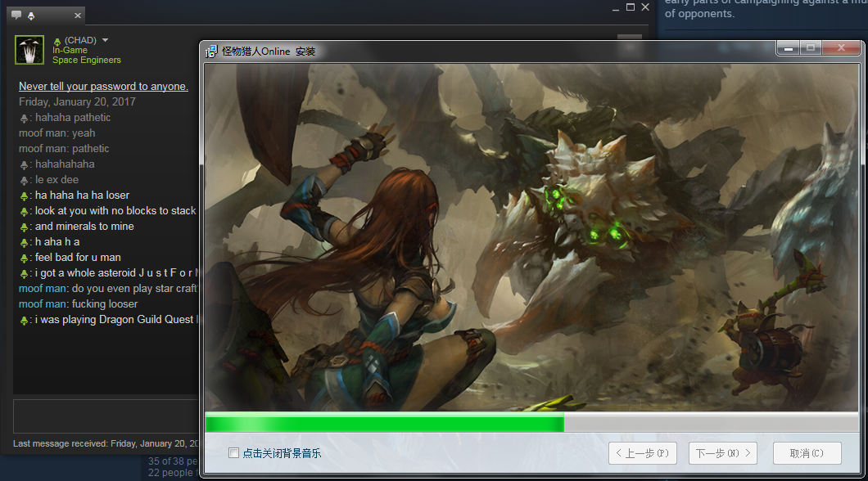Screen dimensions: 868x481
Task: Select the 'ha haha ha ha loser' message
Action: click(x=82, y=195)
